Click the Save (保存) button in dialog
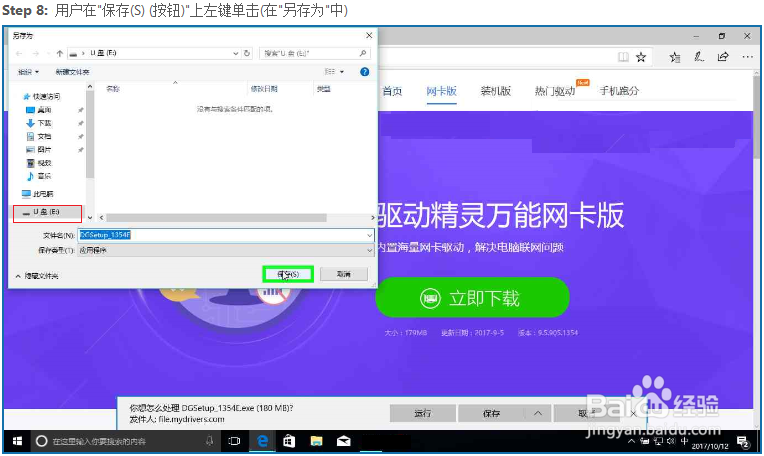Screen dimensions: 764x456 [x=287, y=274]
